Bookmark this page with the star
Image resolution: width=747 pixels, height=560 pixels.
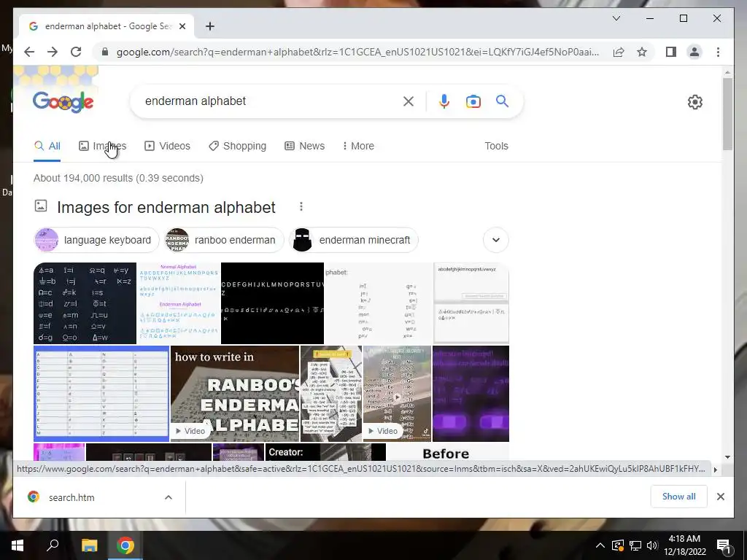(642, 52)
